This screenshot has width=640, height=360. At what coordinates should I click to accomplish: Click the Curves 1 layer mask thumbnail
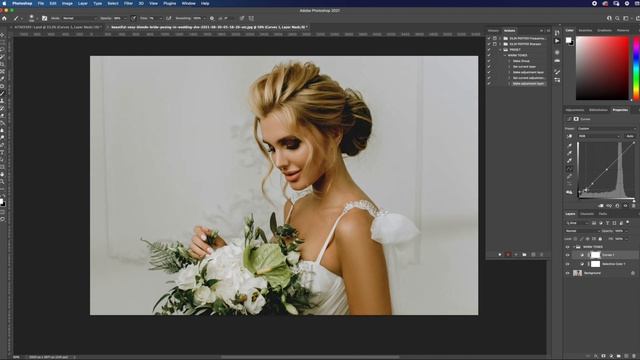[596, 255]
